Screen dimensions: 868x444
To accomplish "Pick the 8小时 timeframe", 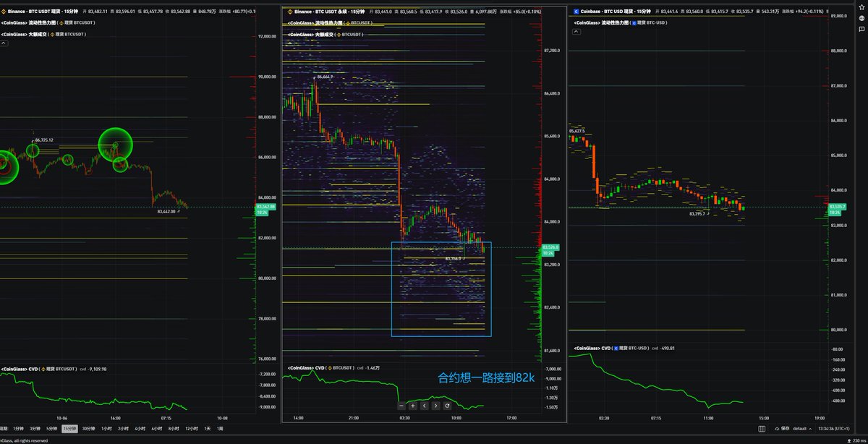I will pos(174,428).
